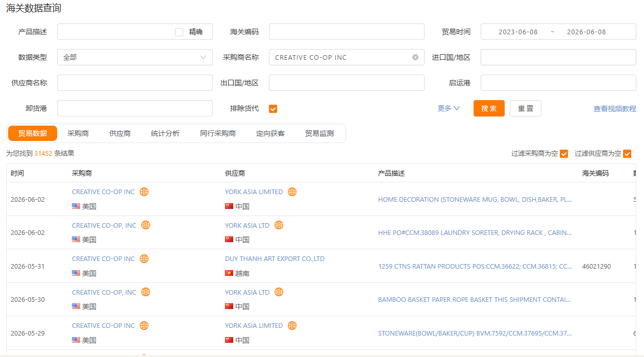
Task: Switch to the 供应商 tab
Action: [x=120, y=133]
